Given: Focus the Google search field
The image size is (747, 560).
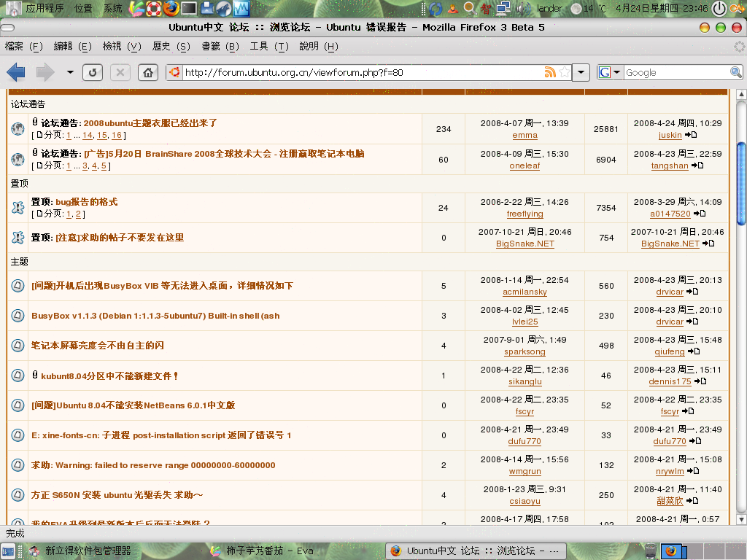Looking at the screenshot, I should click(676, 72).
